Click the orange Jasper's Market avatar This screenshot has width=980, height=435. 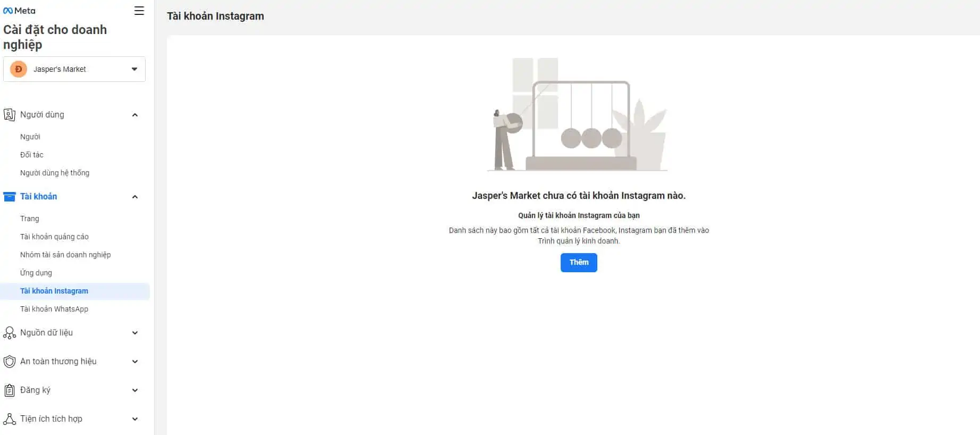coord(19,69)
